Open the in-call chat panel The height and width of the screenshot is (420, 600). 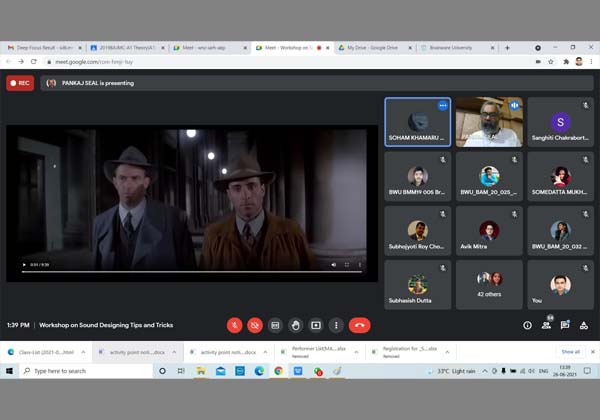pos(565,325)
